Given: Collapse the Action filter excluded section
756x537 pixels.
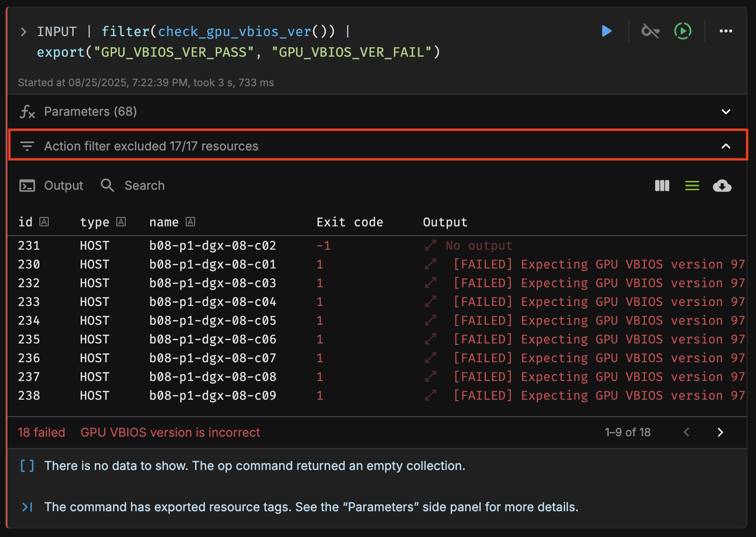Looking at the screenshot, I should point(726,146).
